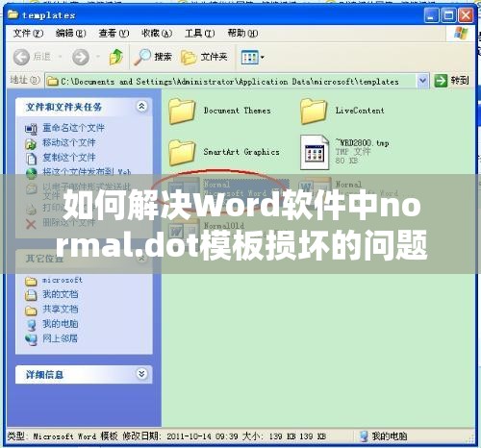Expand the address bar dropdown
The height and width of the screenshot is (448, 481).
(422, 81)
